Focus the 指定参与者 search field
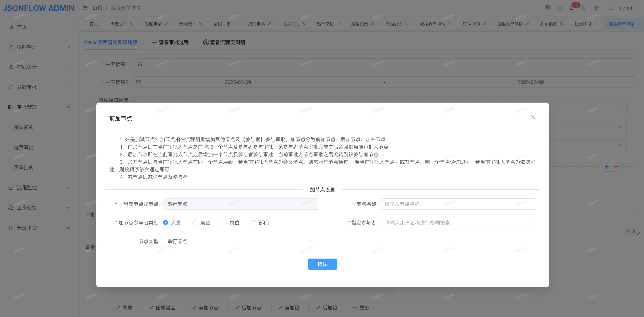This screenshot has width=644, height=317. point(458,223)
